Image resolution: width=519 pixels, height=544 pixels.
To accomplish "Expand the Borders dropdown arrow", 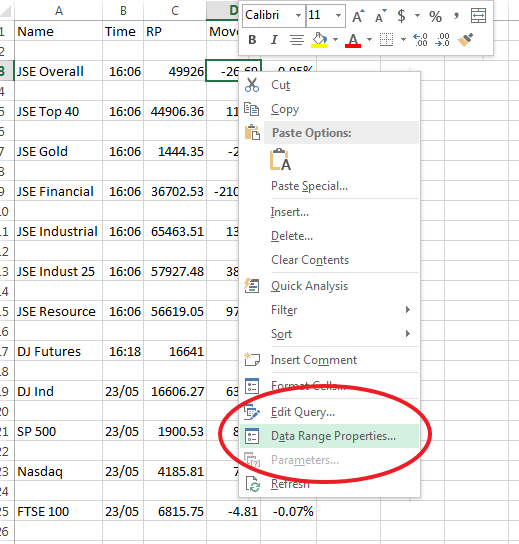I will 403,40.
